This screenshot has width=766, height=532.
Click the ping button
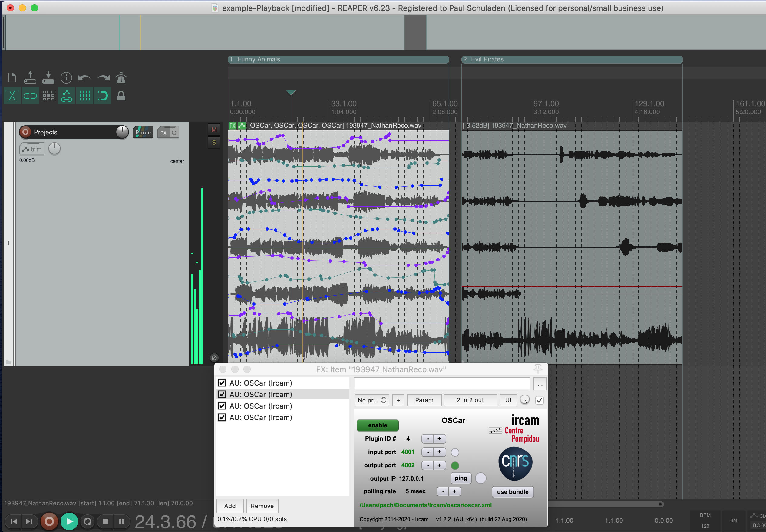coord(461,478)
